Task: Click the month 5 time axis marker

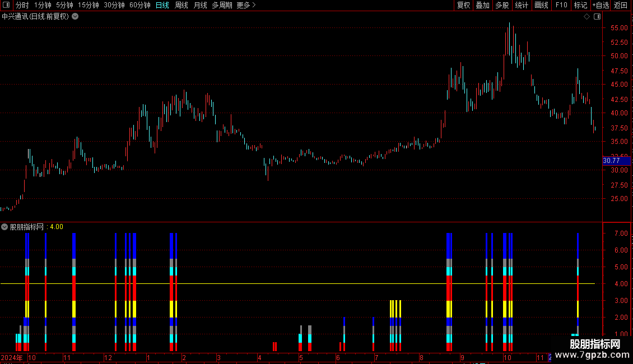Action: (x=301, y=357)
